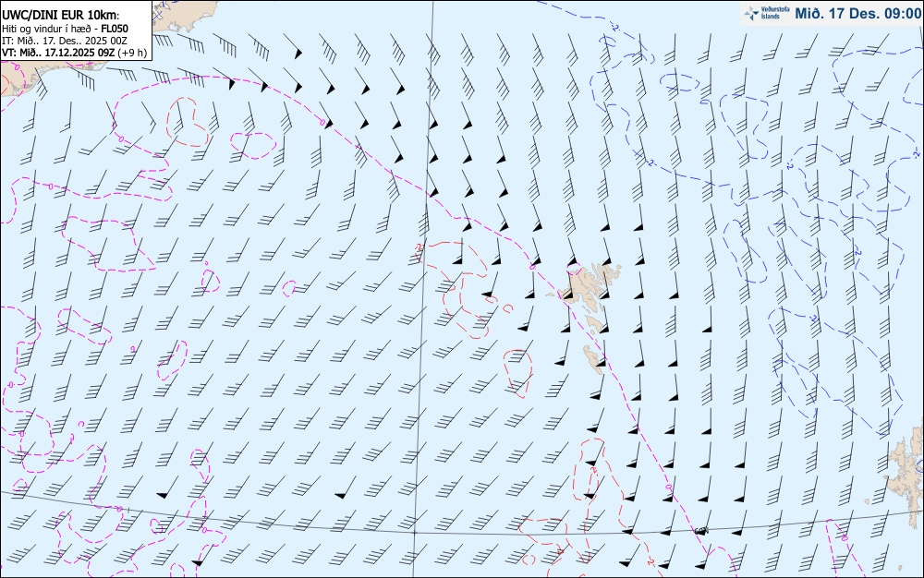Screen dimensions: 924x578
Task: Click the 'Mið. 17 Des. 09:00' timestamp
Action: point(857,13)
